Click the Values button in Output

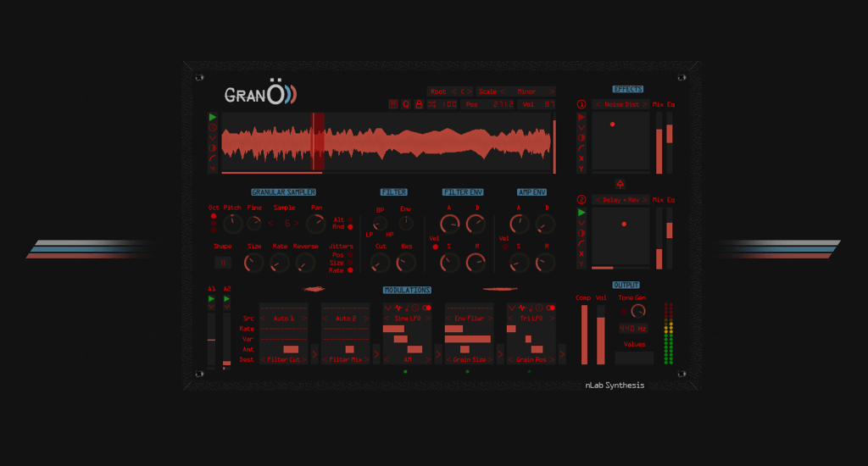634,345
